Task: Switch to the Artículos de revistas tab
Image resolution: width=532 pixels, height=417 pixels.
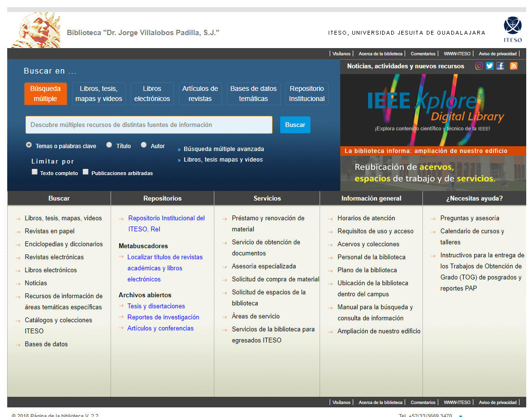Action: click(x=200, y=94)
